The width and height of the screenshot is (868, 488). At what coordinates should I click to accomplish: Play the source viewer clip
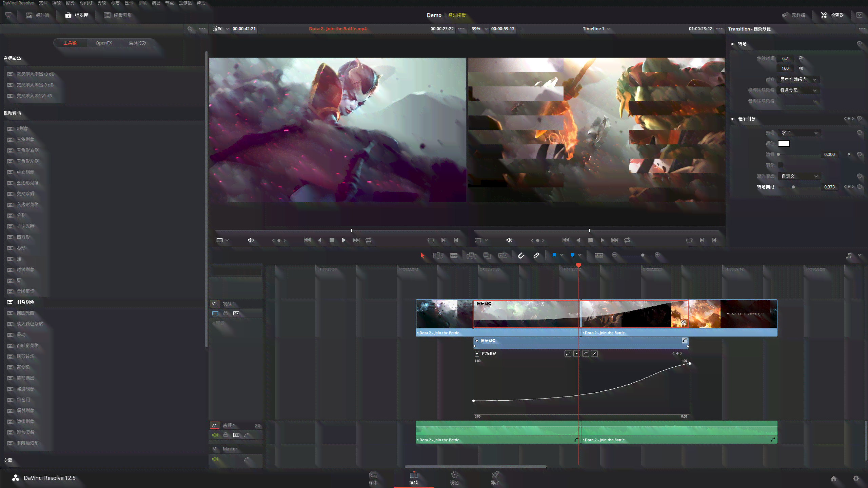(x=343, y=240)
